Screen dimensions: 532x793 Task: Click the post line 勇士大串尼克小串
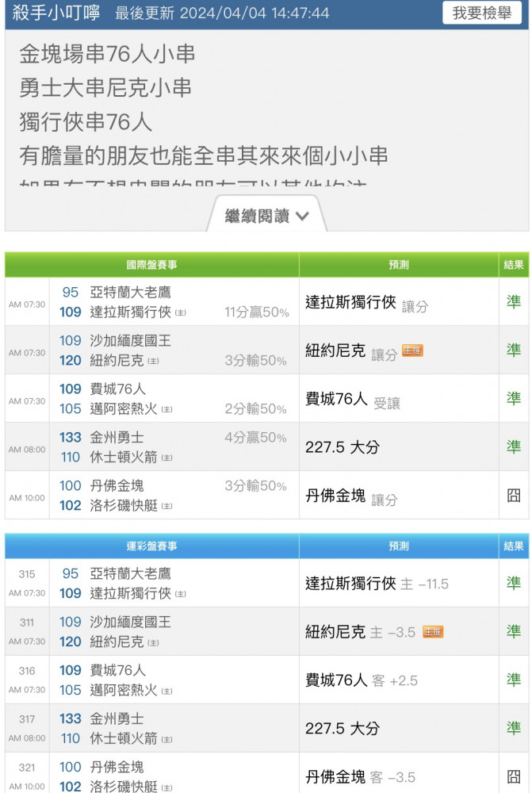(105, 87)
